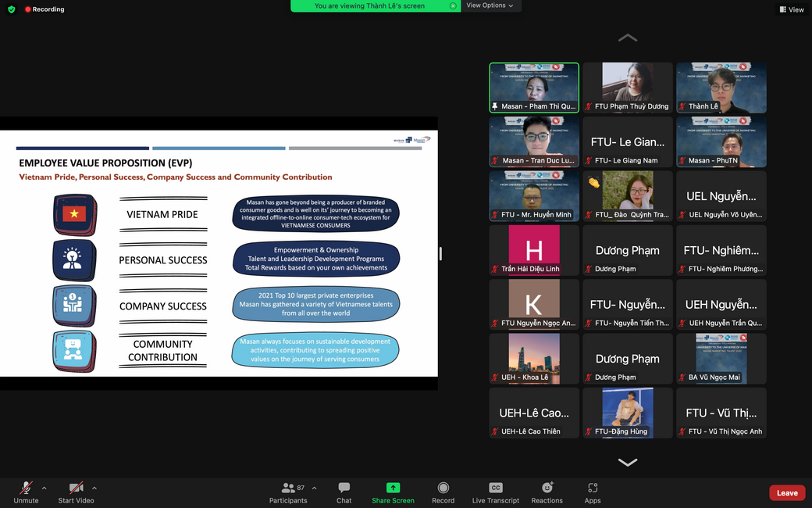Select UEH-Lê Cao Thiên participant tile
Image resolution: width=812 pixels, height=508 pixels.
pos(534,413)
